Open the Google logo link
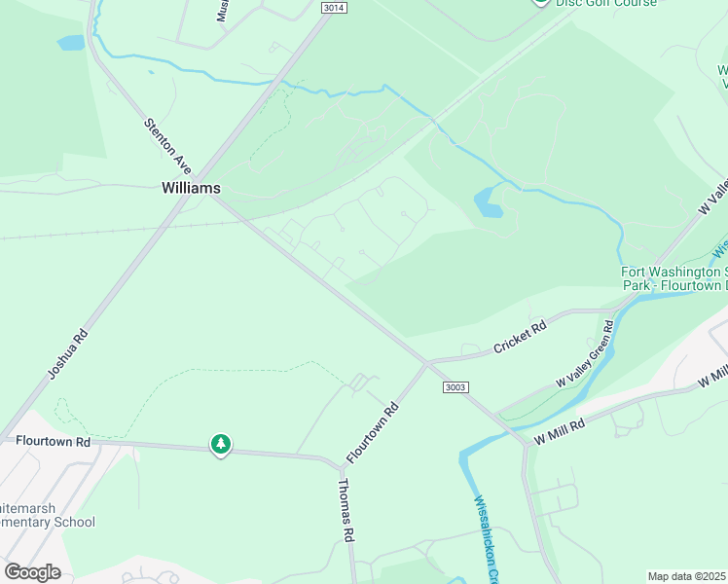This screenshot has height=584, width=728. point(32,572)
